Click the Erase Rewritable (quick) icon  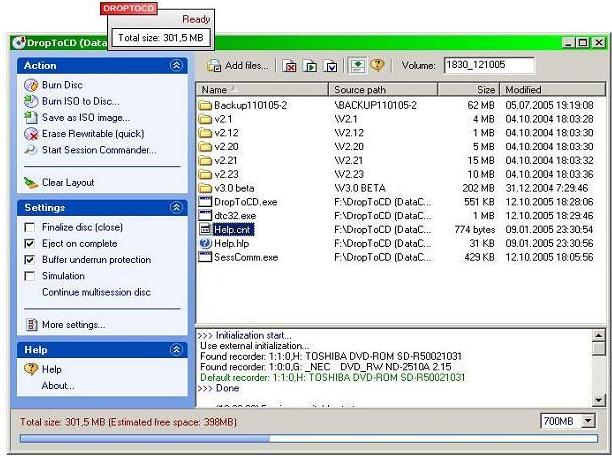31,134
